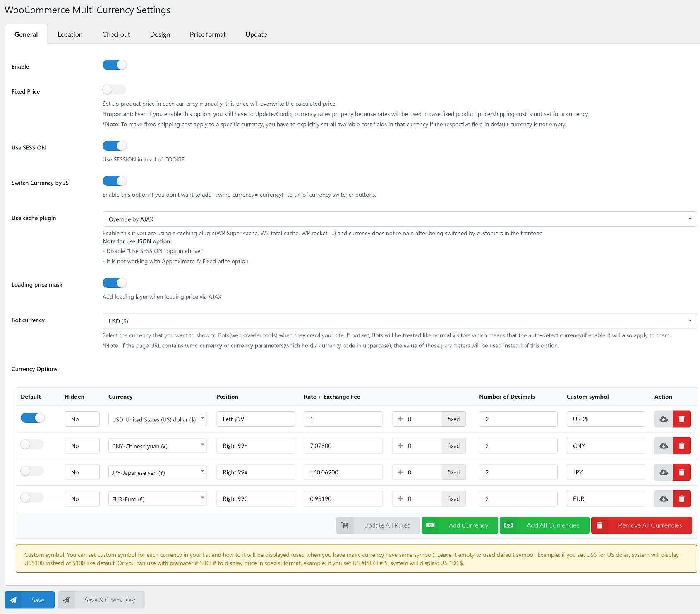This screenshot has height=614, width=700.
Task: Click Save & Check Key button
Action: (x=101, y=600)
